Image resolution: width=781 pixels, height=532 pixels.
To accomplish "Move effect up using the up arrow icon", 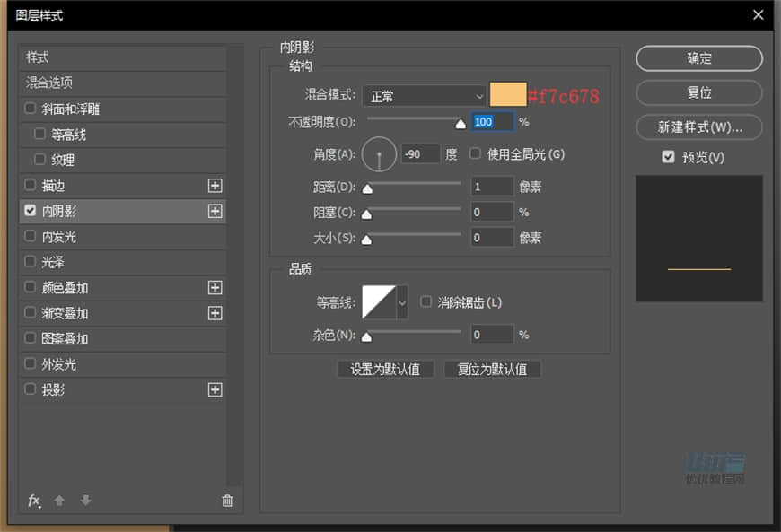I will click(x=59, y=501).
